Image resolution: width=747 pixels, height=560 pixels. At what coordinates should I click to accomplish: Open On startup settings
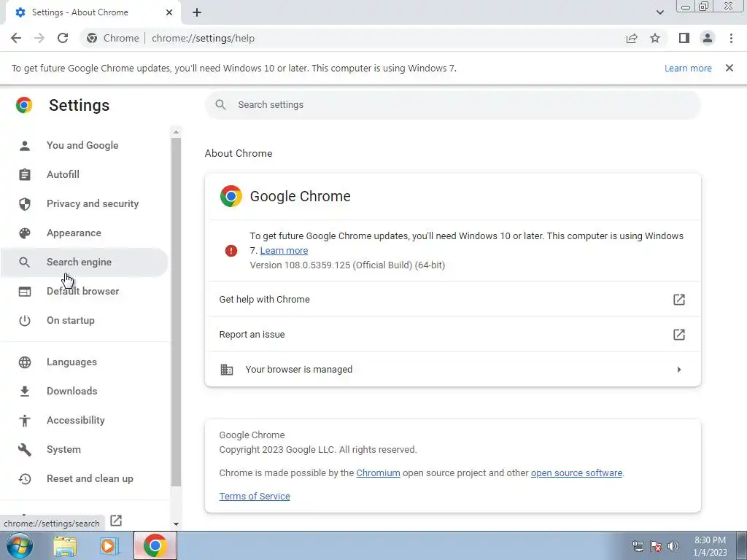[84, 321]
